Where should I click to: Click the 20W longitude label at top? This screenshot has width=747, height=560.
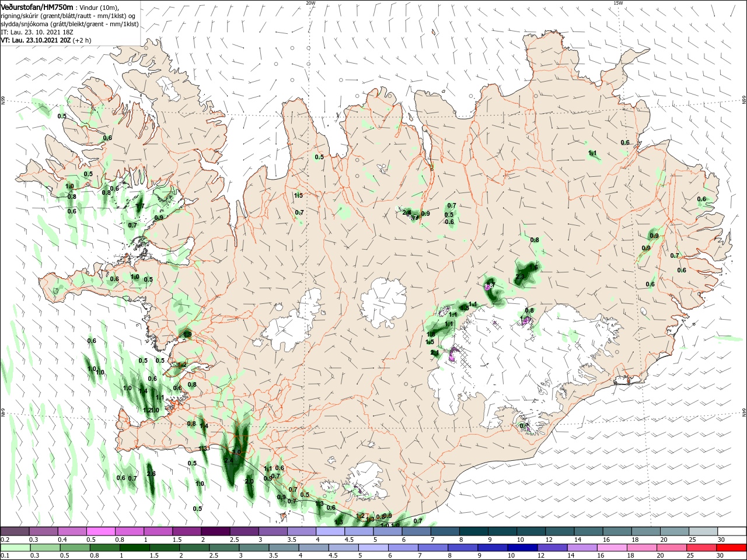[310, 3]
